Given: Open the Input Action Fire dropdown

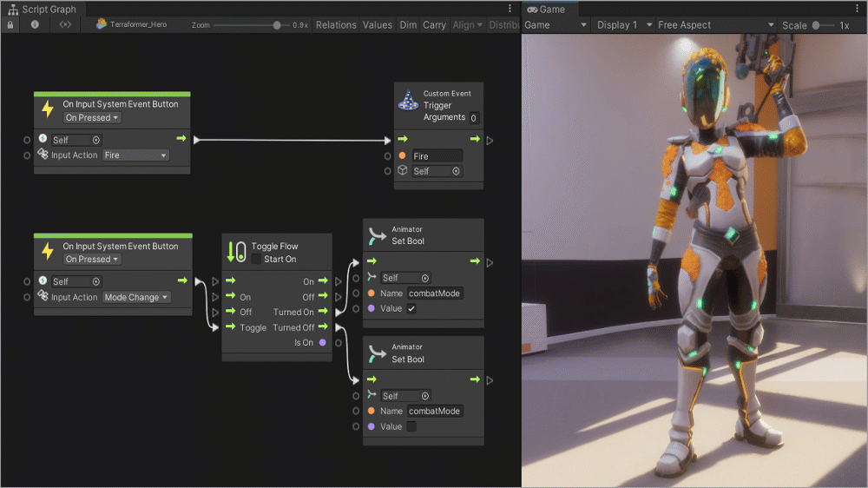Looking at the screenshot, I should pos(135,155).
